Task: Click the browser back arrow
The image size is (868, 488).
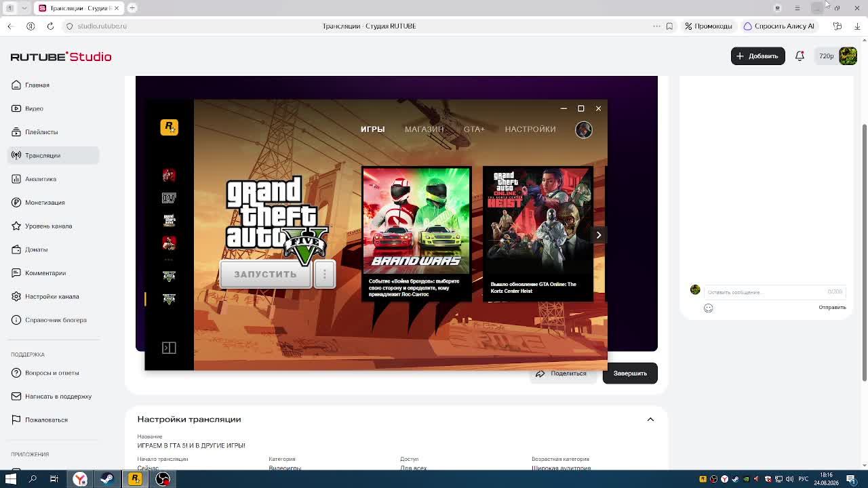Action: point(10,26)
